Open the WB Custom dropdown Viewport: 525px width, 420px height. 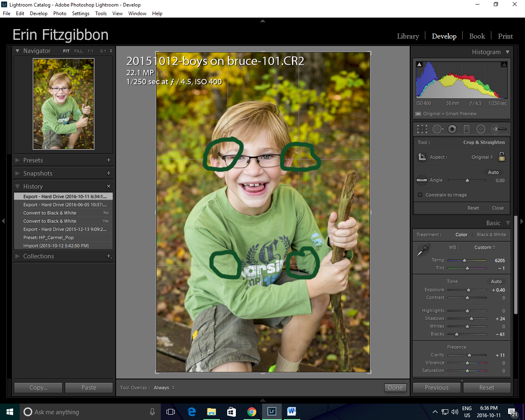click(485, 247)
